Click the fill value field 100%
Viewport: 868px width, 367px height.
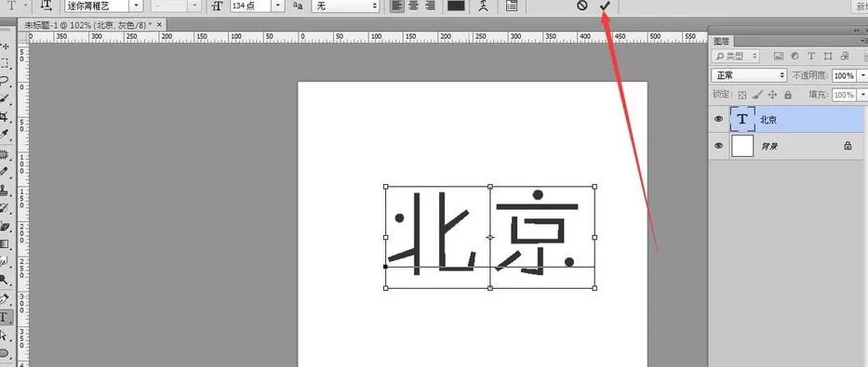pos(844,95)
